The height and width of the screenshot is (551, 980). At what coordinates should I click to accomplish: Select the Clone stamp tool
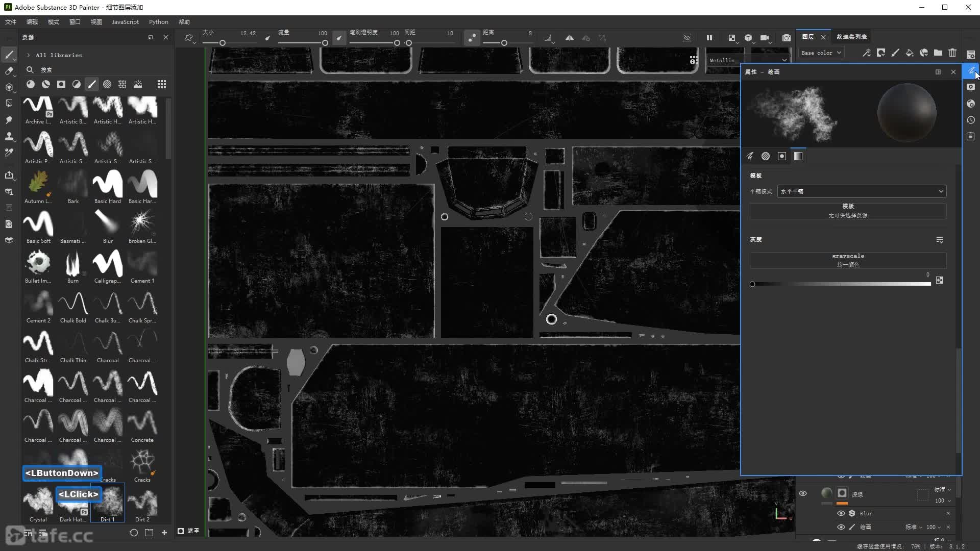coord(9,136)
